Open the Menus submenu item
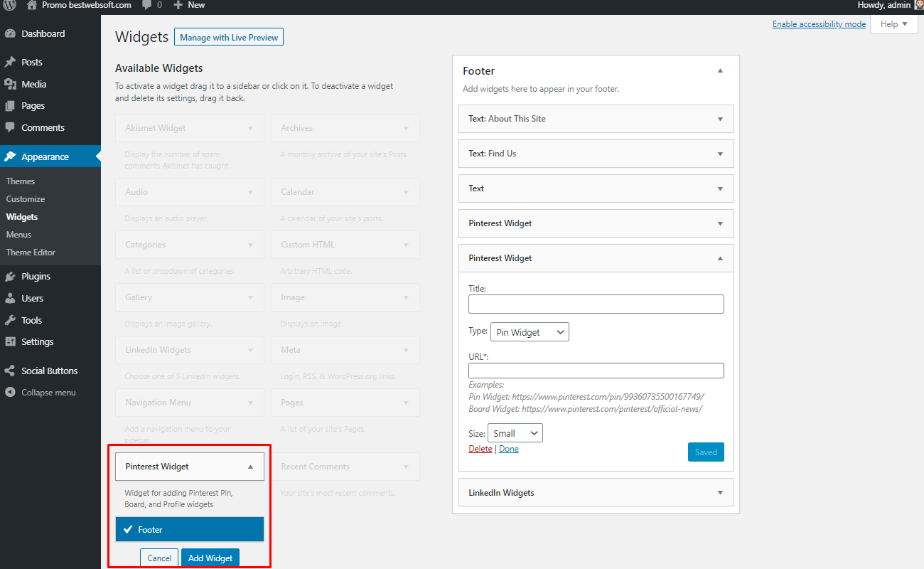924x569 pixels. [x=19, y=235]
